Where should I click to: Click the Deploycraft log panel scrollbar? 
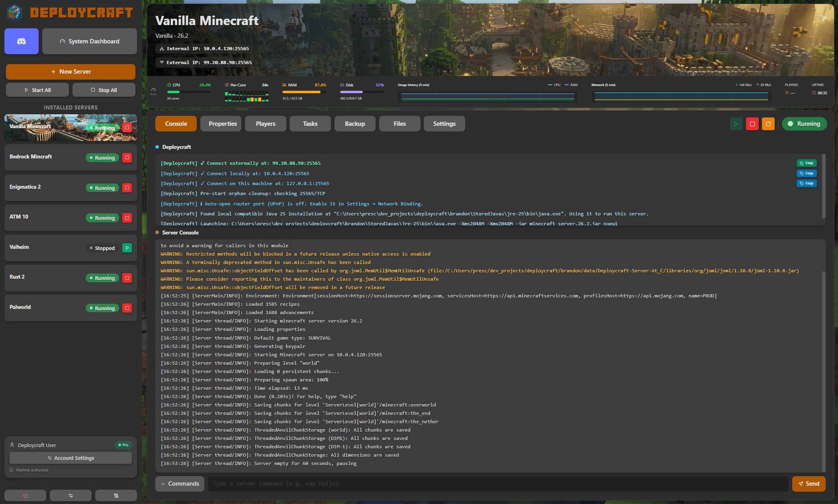pyautogui.click(x=824, y=186)
